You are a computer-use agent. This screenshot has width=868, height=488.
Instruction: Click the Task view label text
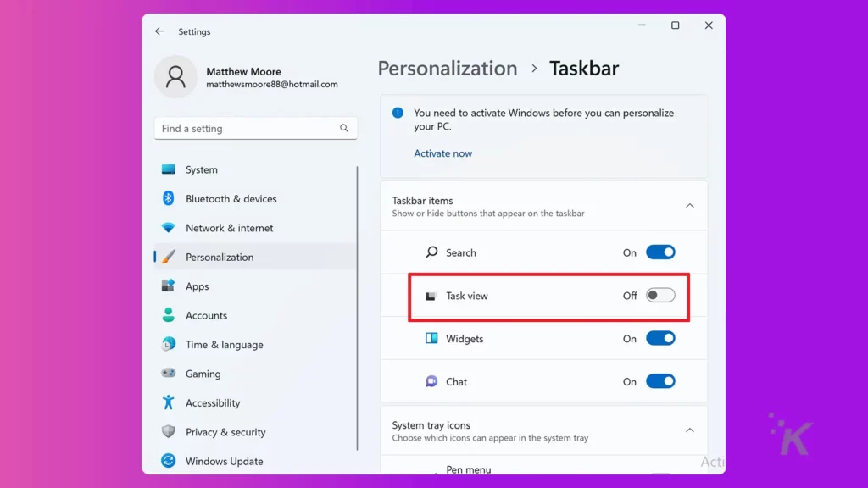[467, 296]
